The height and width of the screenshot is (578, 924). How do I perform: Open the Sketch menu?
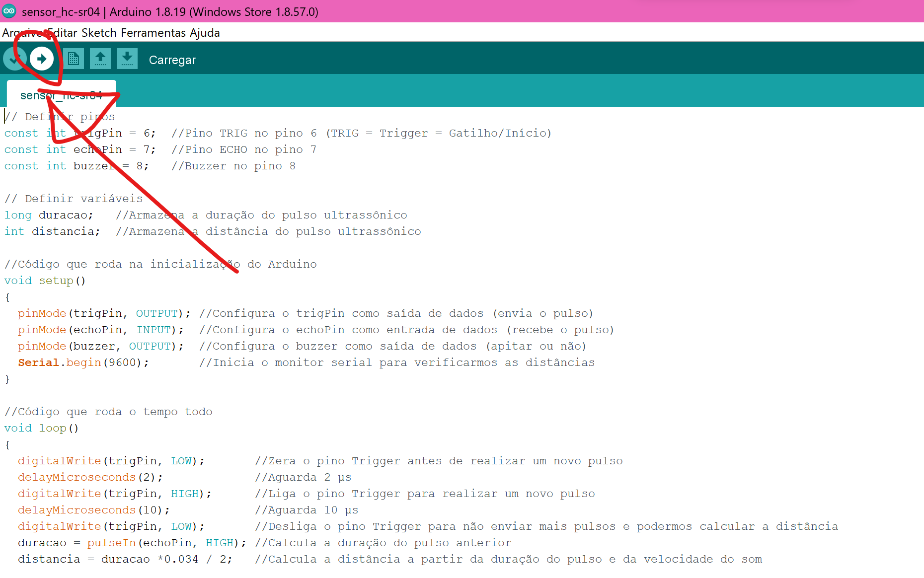[x=99, y=33]
